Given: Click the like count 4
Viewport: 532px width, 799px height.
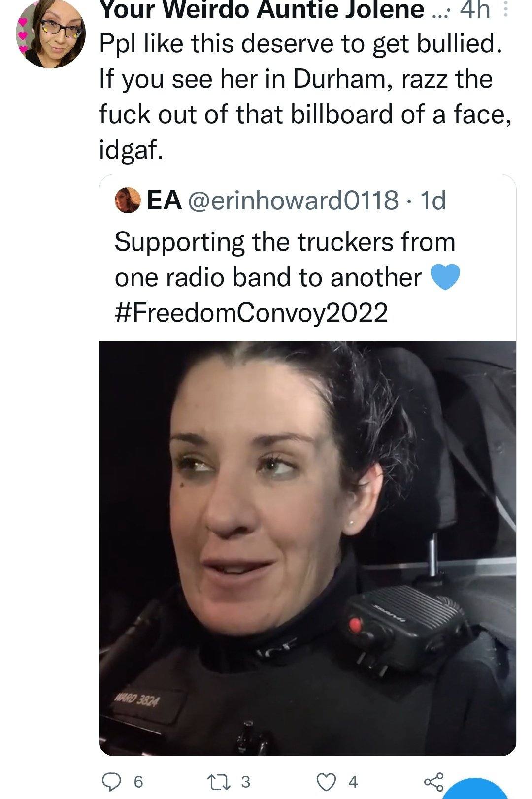Looking at the screenshot, I should 353,782.
